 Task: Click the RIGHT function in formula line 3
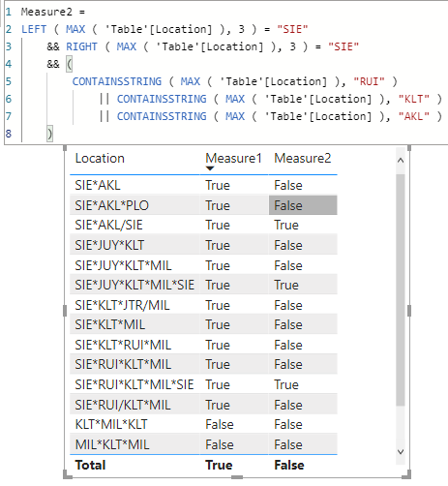click(x=81, y=46)
